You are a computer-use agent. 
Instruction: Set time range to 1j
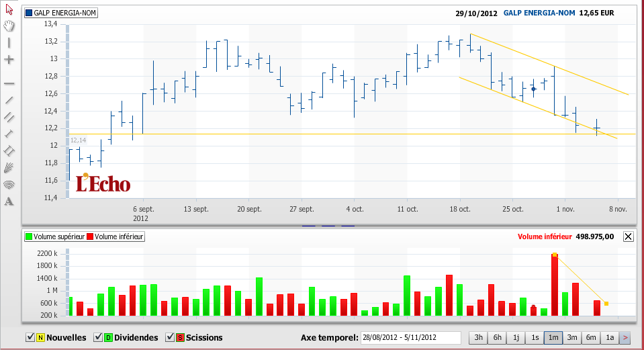pos(516,338)
